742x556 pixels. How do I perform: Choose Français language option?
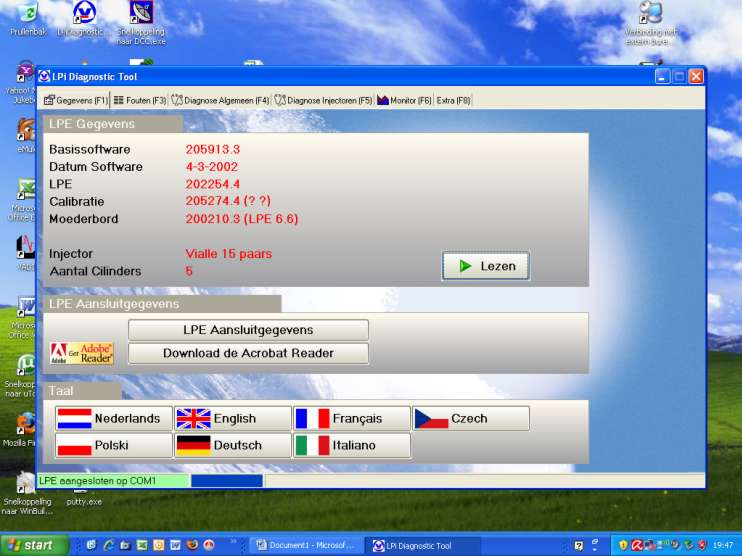[351, 418]
